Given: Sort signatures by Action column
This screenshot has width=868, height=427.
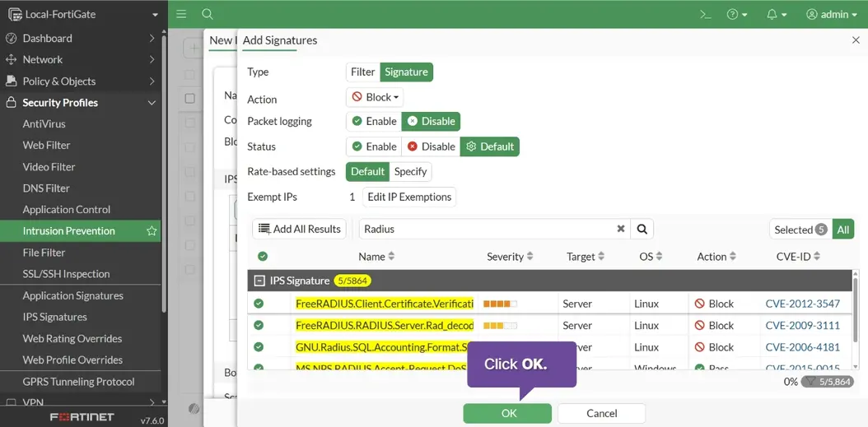Looking at the screenshot, I should point(716,257).
